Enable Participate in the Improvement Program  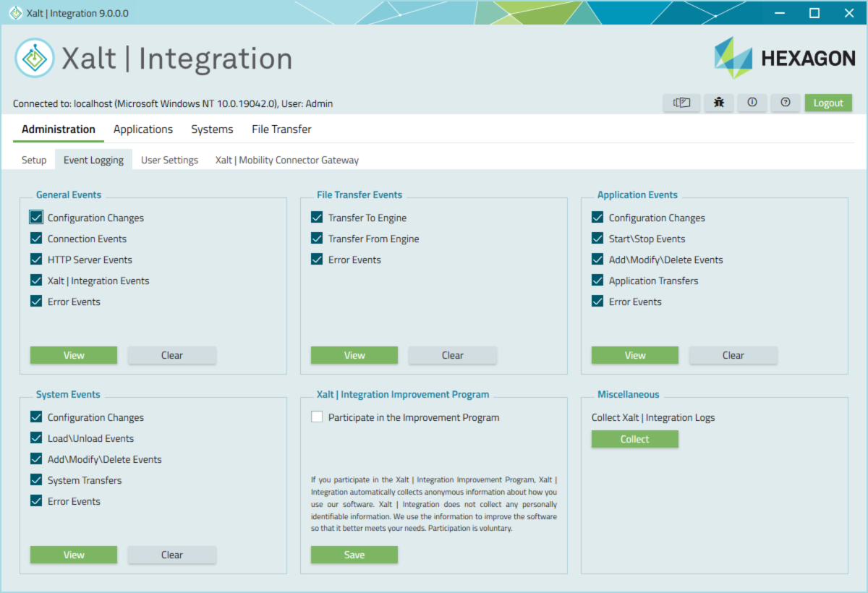[317, 417]
